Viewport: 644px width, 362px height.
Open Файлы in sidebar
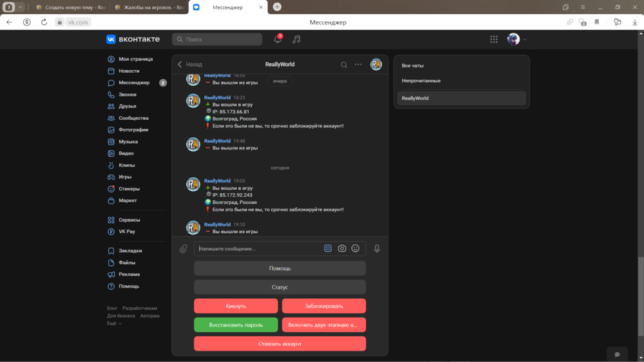click(127, 263)
